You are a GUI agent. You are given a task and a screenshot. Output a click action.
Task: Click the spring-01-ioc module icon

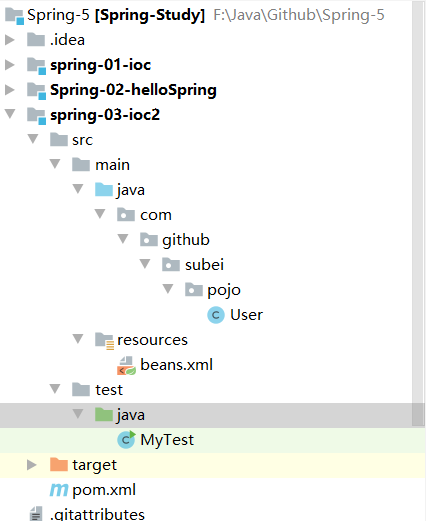(x=36, y=66)
